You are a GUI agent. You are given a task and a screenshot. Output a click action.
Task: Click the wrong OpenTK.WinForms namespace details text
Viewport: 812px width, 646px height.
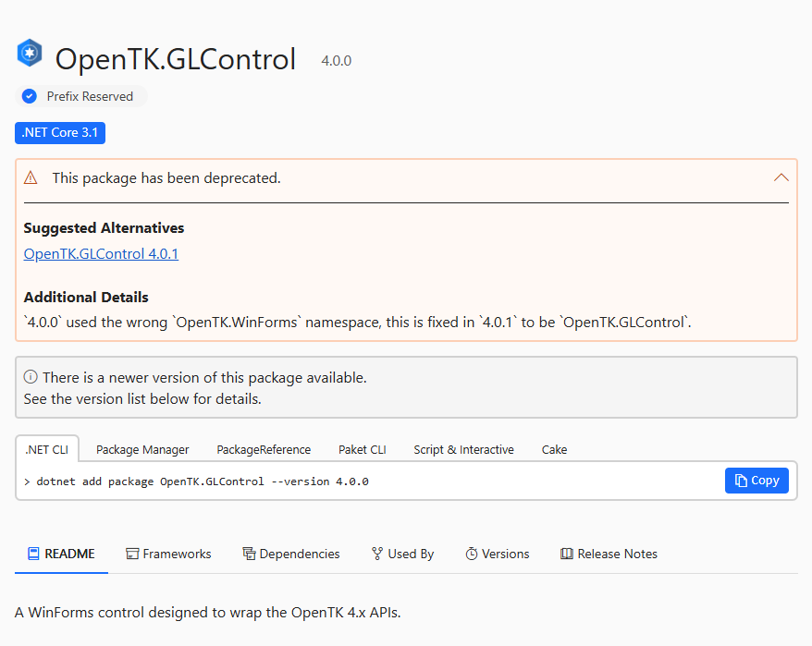pyautogui.click(x=357, y=322)
